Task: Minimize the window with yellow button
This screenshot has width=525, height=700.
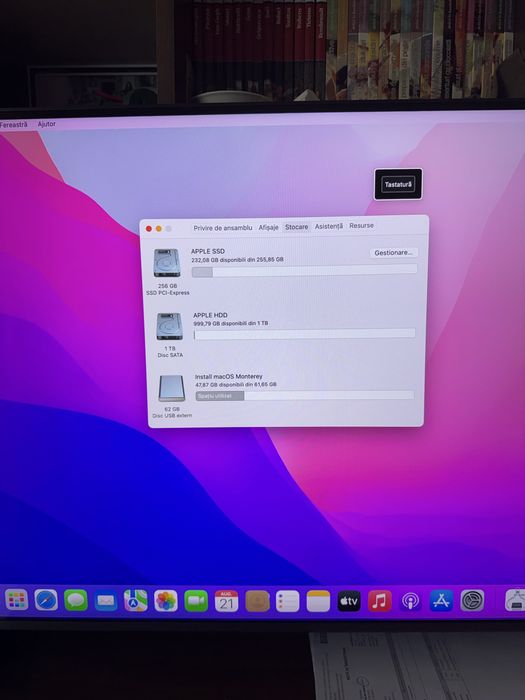Action: [x=158, y=229]
